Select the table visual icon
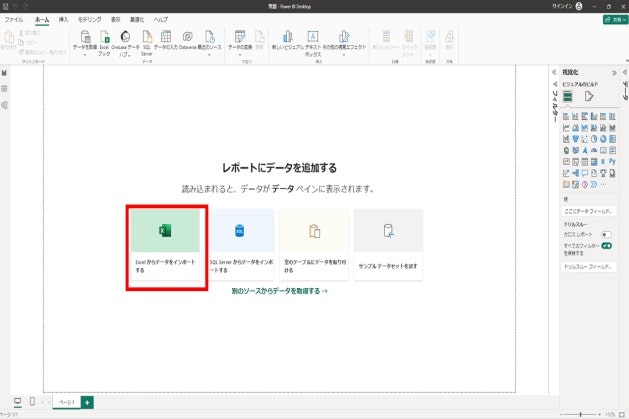629x419 pixels. (584, 162)
